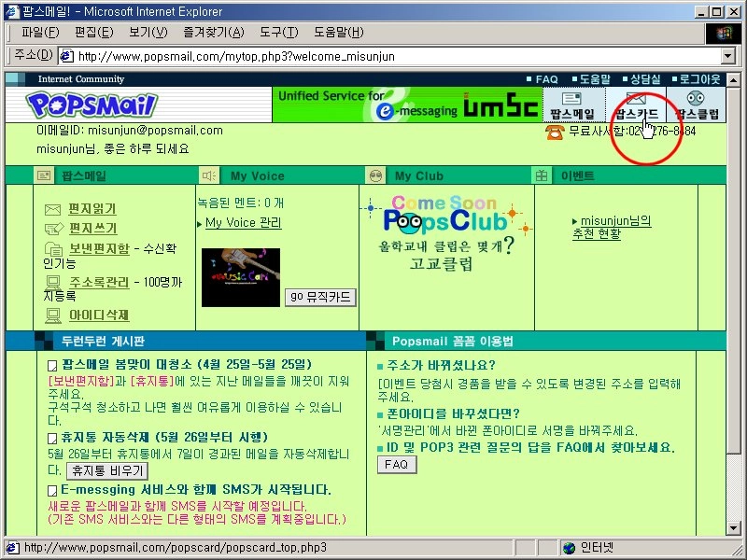Click the 휴지통 비우기 button

pos(107,471)
